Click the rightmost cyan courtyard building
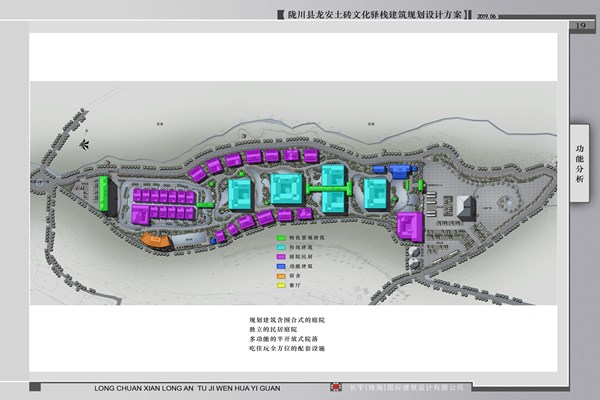The image size is (600, 400). (x=377, y=192)
